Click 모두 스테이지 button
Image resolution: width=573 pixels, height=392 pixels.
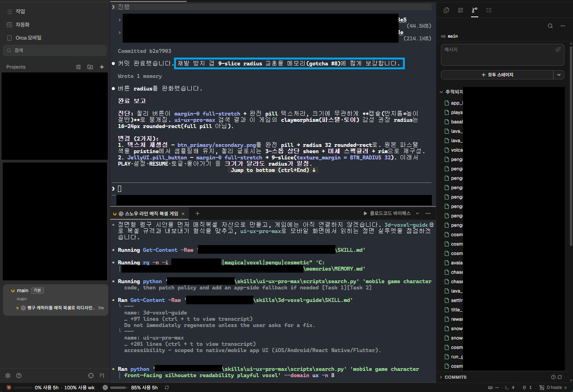[x=497, y=75]
